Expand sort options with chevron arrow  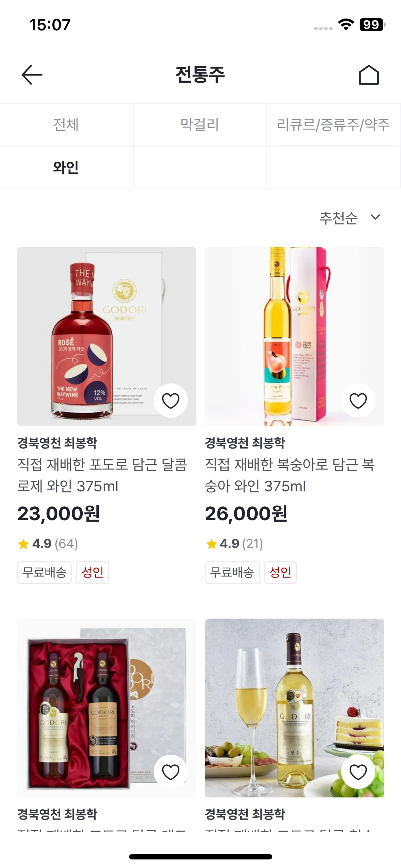click(375, 217)
